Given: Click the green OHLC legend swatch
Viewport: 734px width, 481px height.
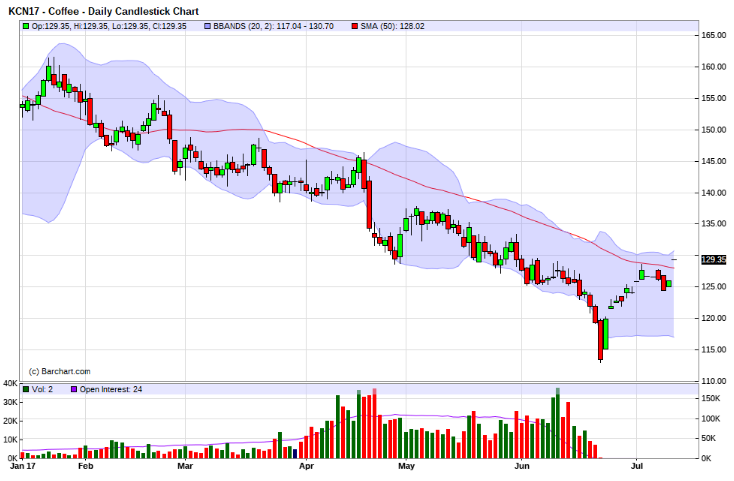Looking at the screenshot, I should [26, 27].
